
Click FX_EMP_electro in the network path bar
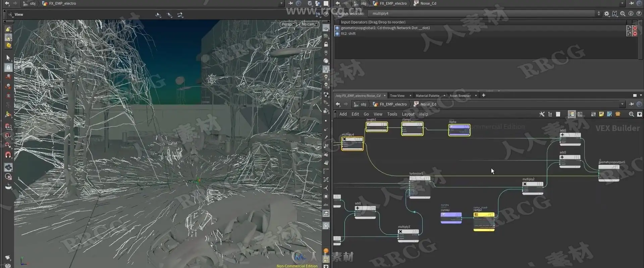[393, 104]
